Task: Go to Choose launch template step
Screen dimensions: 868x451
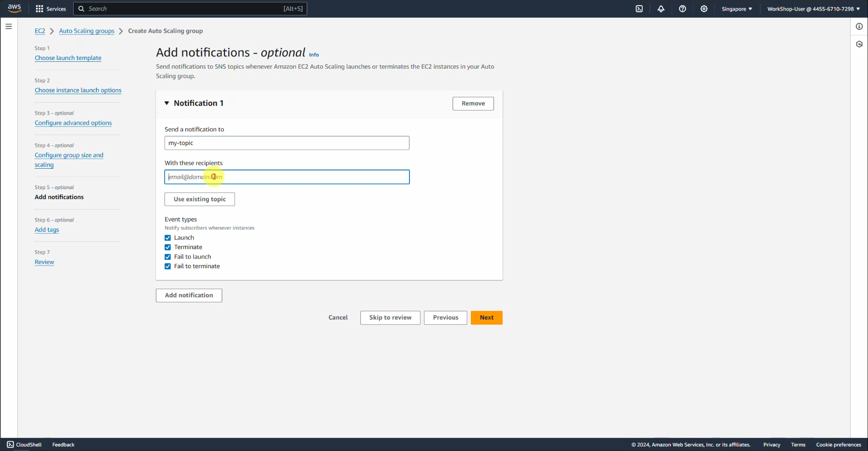Action: 68,58
